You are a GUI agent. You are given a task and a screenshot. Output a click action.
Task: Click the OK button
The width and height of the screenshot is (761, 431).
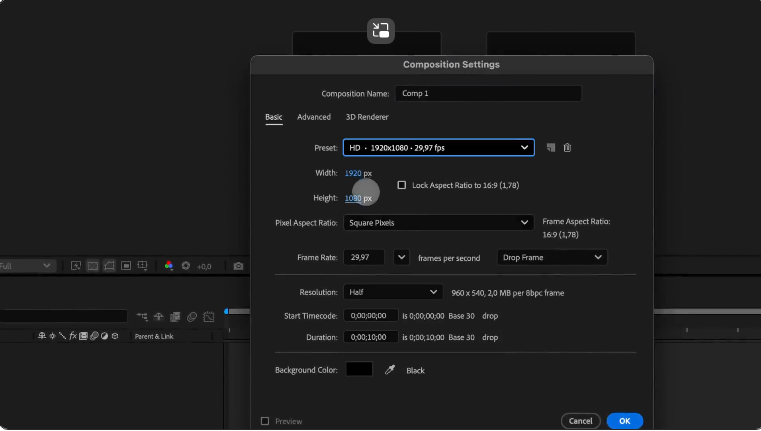[625, 421]
